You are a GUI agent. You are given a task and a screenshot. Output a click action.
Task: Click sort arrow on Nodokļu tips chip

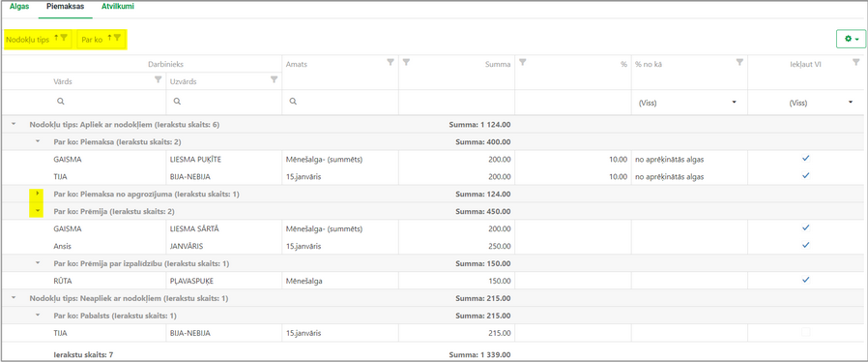[56, 38]
